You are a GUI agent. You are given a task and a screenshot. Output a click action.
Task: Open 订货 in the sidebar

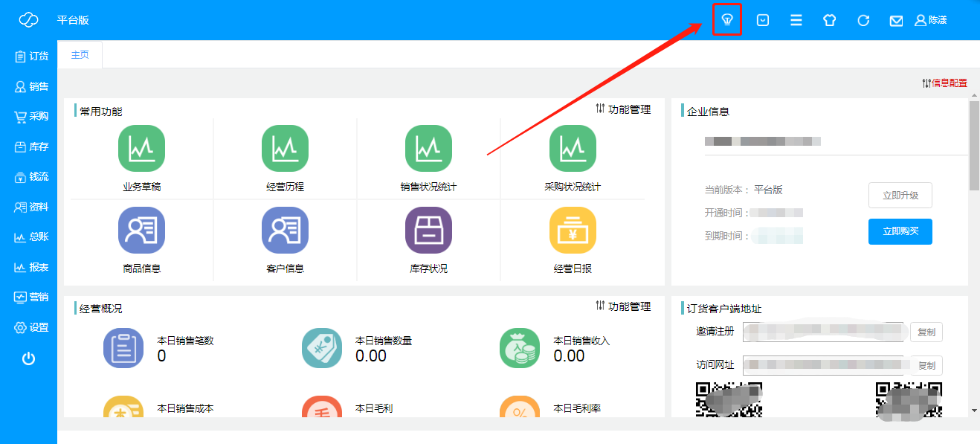31,56
